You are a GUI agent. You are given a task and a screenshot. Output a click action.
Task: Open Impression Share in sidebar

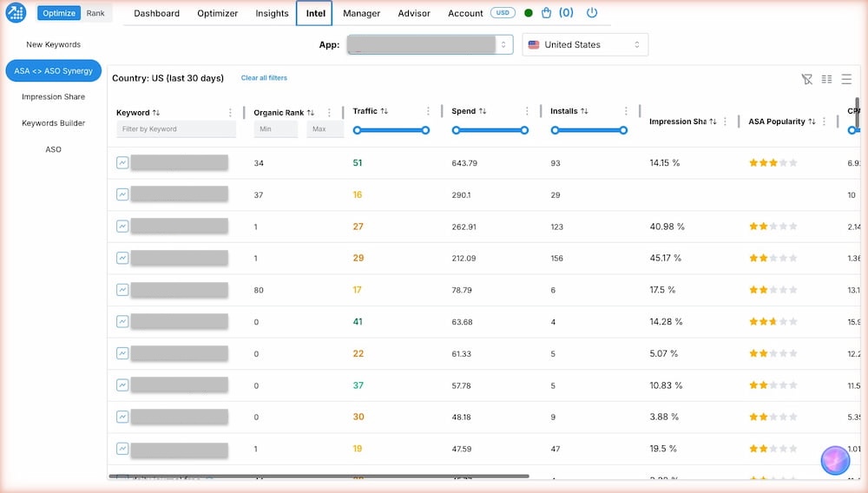point(53,97)
